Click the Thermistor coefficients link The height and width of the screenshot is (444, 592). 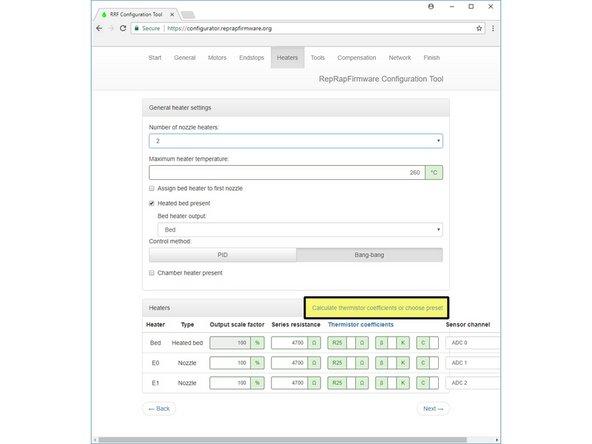click(x=361, y=324)
